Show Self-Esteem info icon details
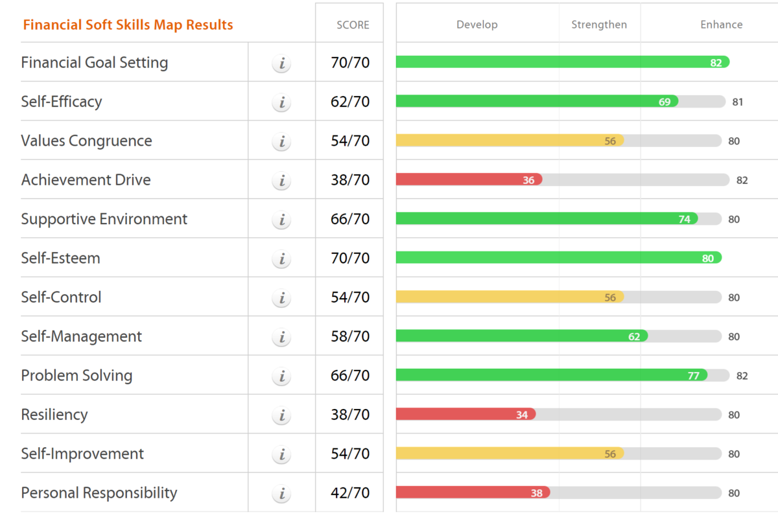778x532 pixels. click(281, 259)
